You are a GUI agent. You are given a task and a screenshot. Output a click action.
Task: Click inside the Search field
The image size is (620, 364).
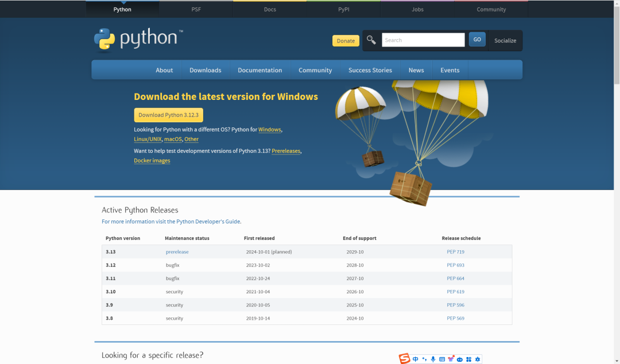[423, 40]
